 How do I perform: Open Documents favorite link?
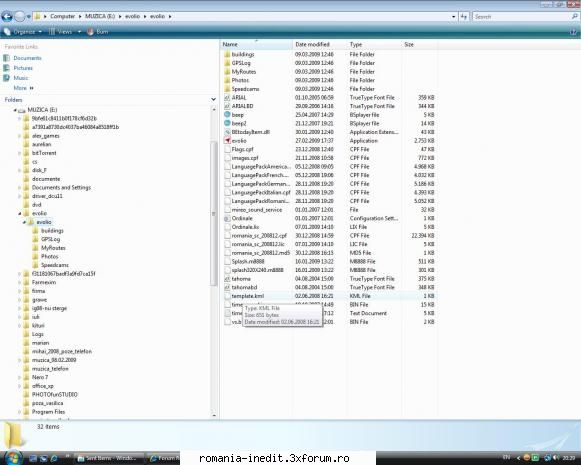click(x=27, y=58)
